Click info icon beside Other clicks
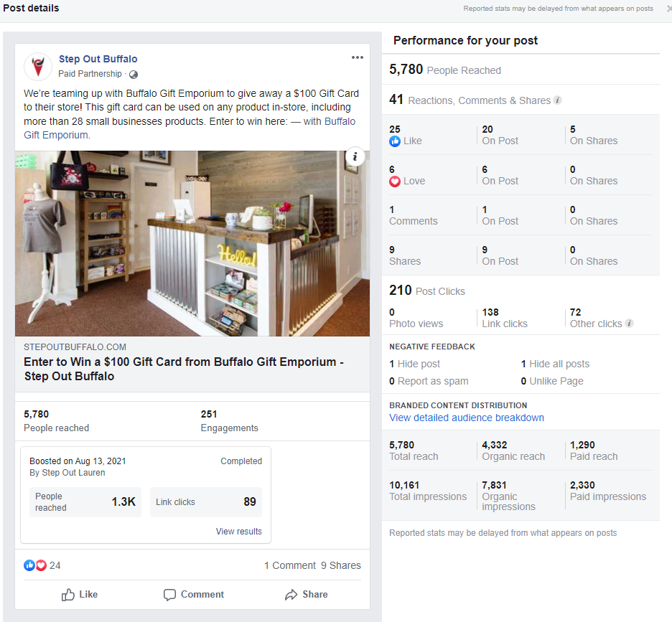 [x=629, y=324]
